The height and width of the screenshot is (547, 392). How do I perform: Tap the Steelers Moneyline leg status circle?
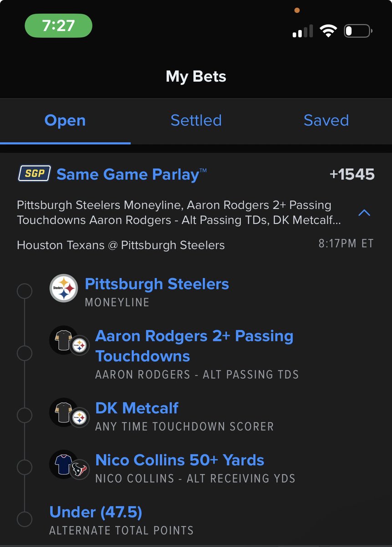[25, 291]
